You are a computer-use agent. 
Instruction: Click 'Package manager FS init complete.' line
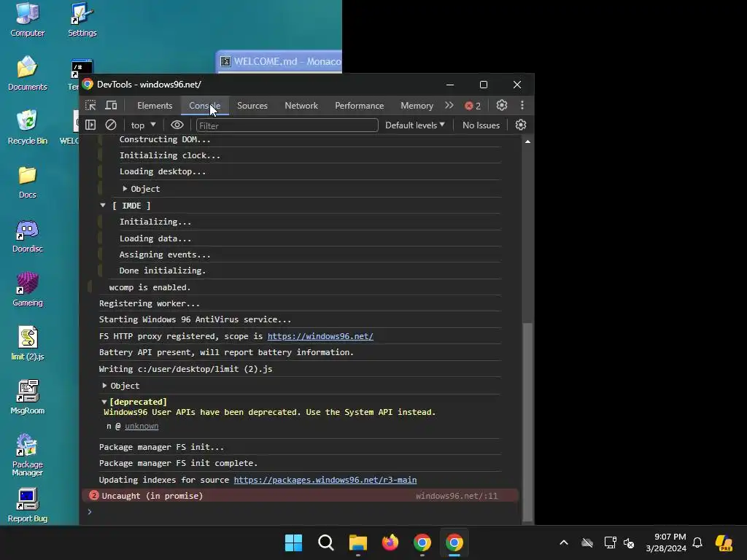coord(178,463)
